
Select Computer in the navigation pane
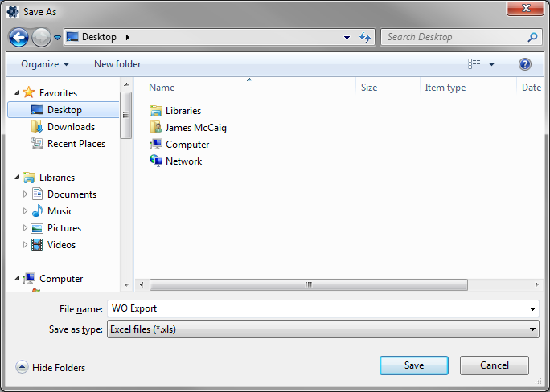[61, 279]
